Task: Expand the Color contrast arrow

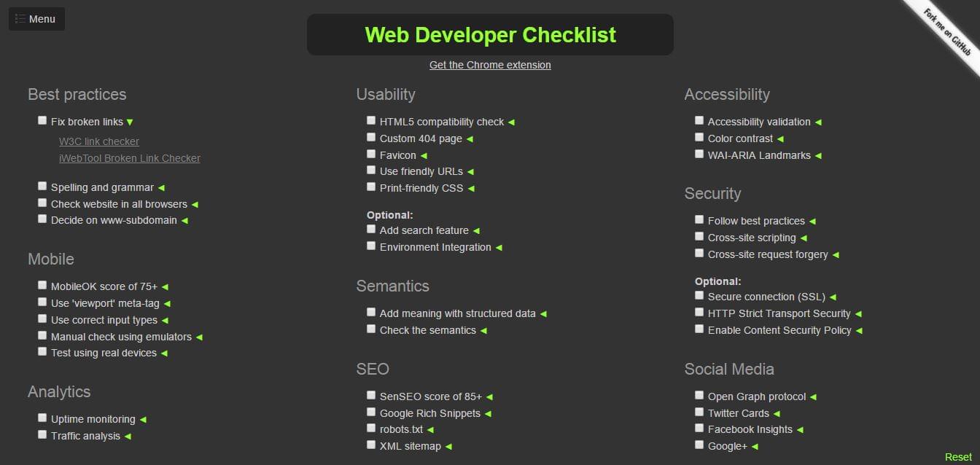Action: click(x=780, y=139)
